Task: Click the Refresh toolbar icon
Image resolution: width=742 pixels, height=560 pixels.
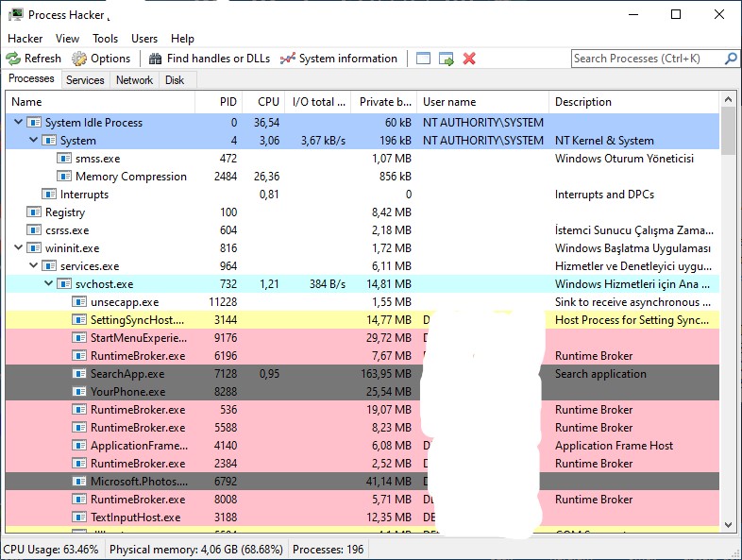Action: click(13, 59)
